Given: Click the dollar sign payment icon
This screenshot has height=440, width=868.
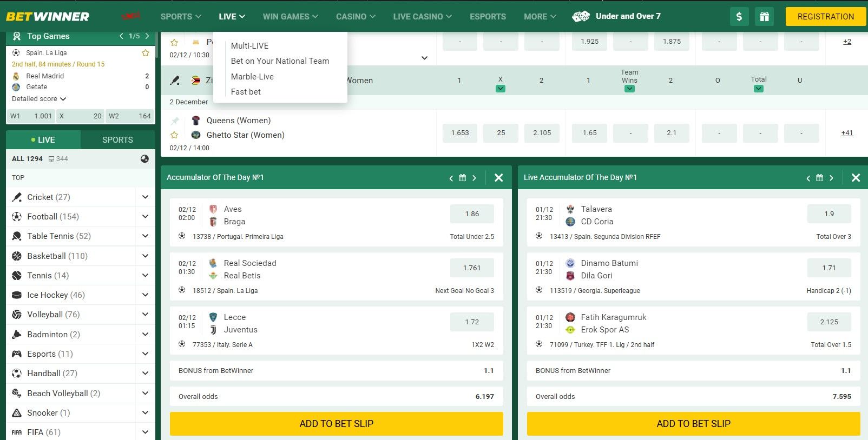Looking at the screenshot, I should click(x=739, y=17).
